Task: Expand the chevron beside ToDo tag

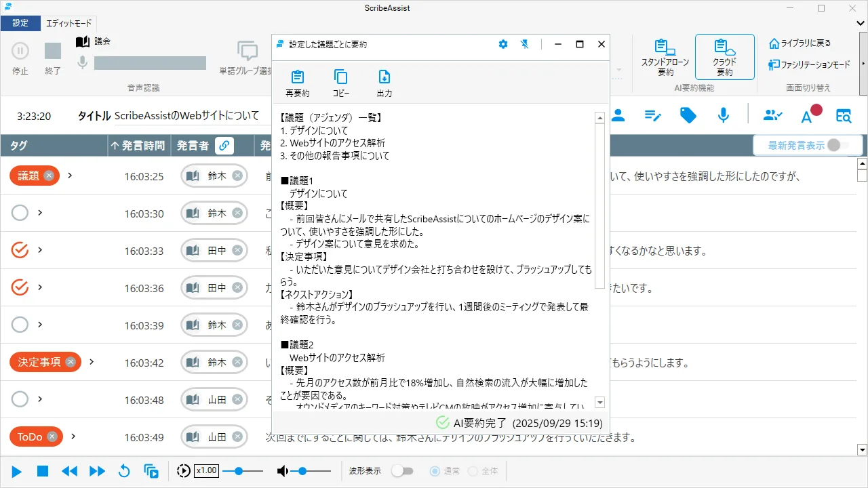Action: (x=73, y=436)
